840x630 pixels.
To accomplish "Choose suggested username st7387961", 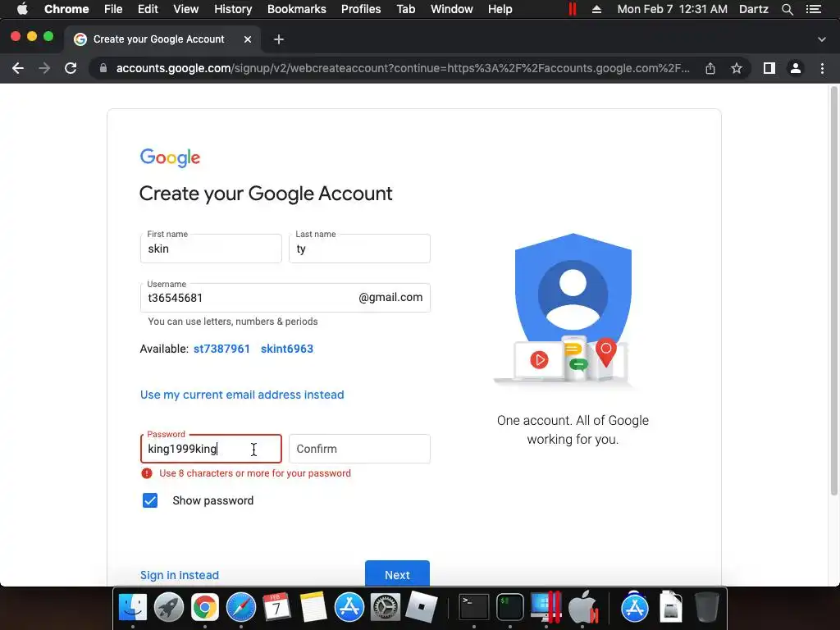I will point(221,349).
